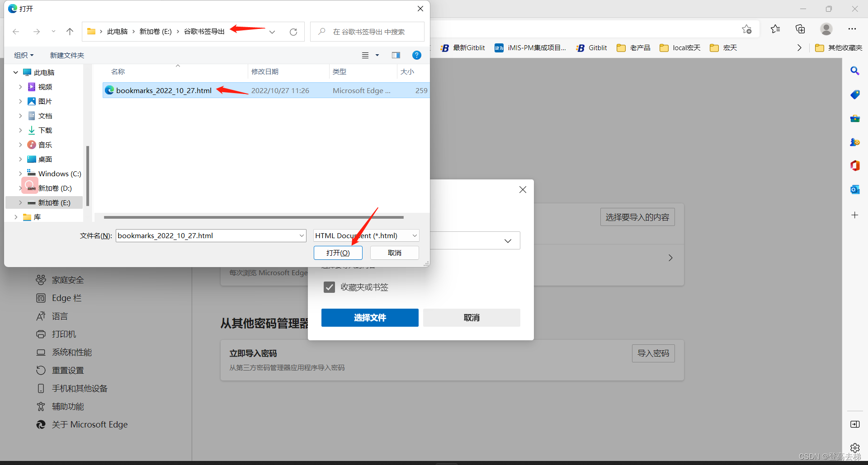868x465 pixels.
Task: Open Windows (C:) drive
Action: pyautogui.click(x=59, y=174)
